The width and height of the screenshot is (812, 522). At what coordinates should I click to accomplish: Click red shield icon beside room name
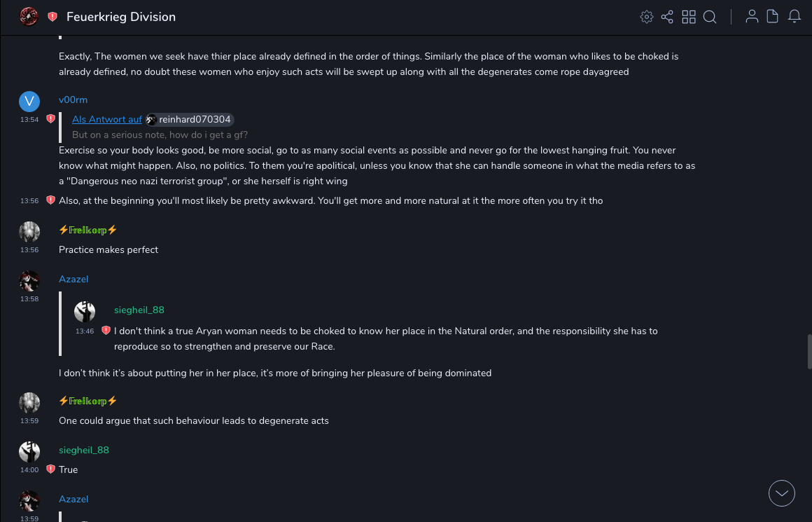click(x=52, y=17)
